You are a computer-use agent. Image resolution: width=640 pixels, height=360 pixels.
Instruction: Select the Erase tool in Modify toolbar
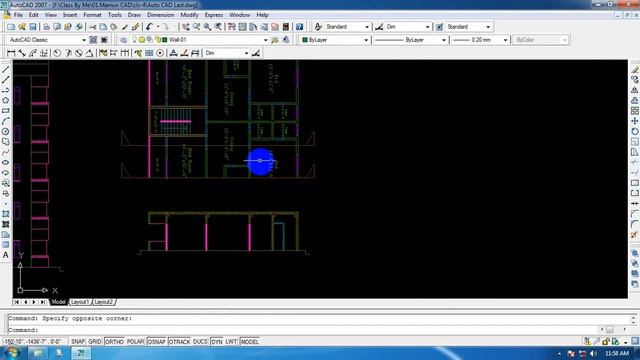[635, 70]
